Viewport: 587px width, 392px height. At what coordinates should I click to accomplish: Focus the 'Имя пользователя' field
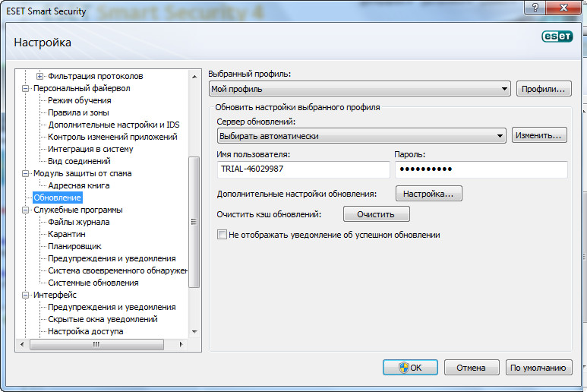tap(303, 169)
